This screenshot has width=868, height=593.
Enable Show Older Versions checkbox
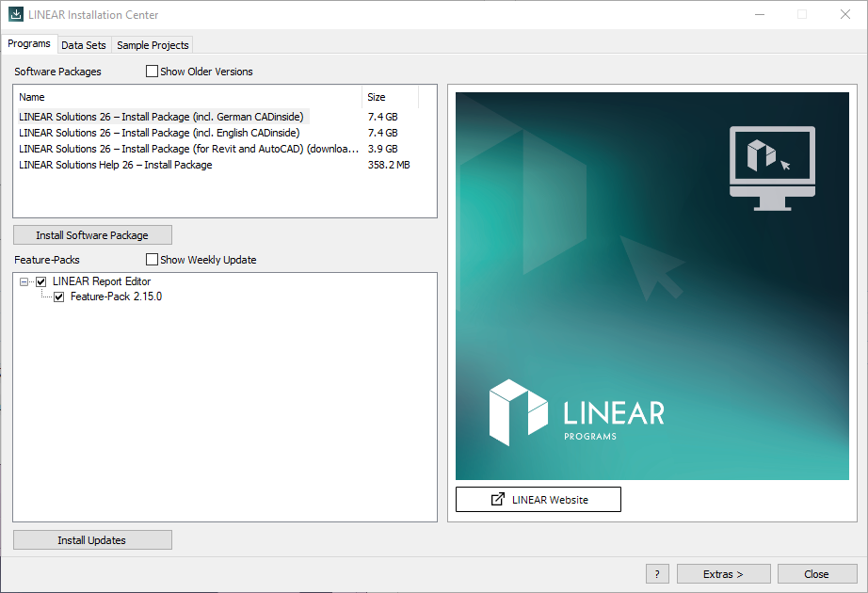(152, 72)
